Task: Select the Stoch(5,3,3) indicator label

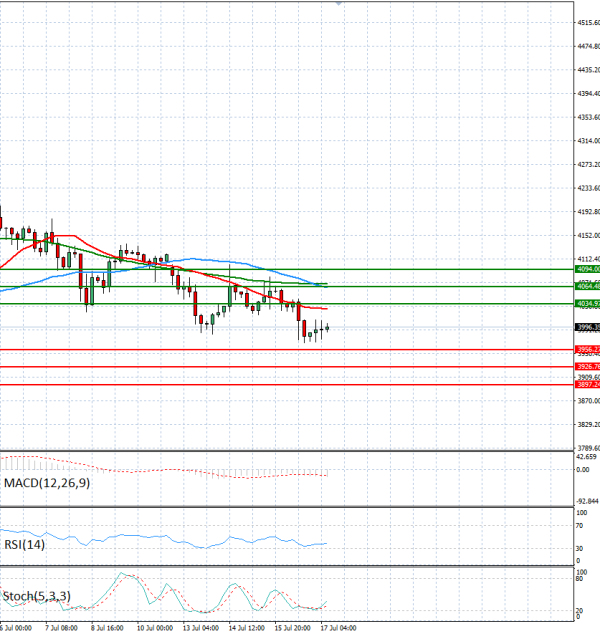Action: point(37,596)
